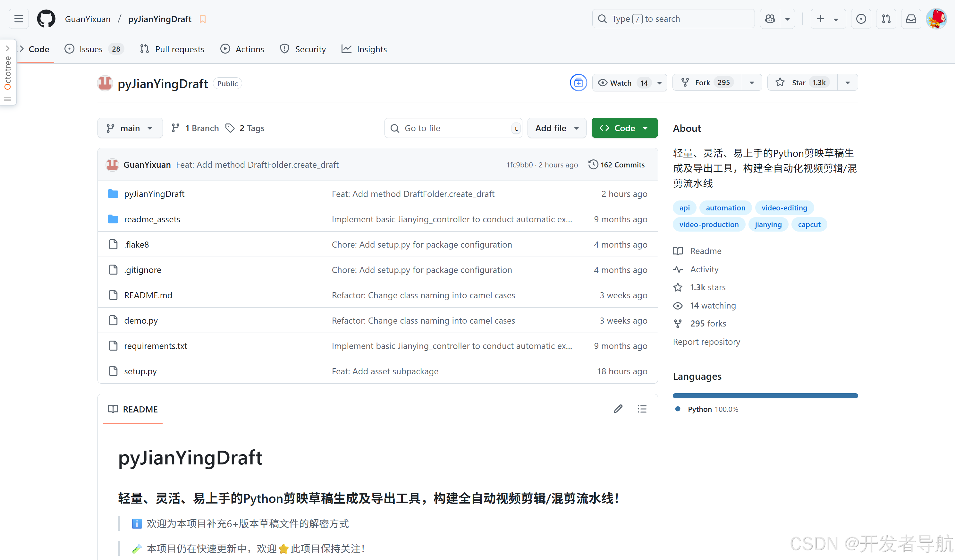Open the Fork options dropdown arrow

[752, 83]
